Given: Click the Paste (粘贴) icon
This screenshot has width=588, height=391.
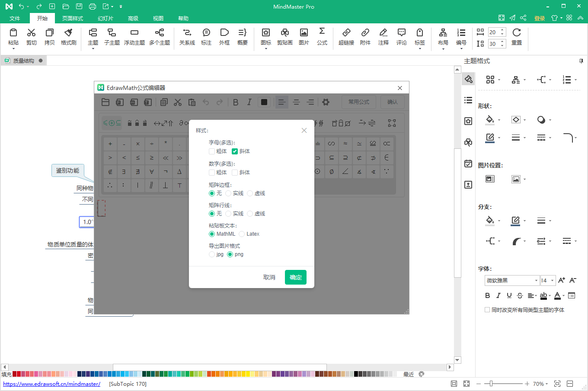Looking at the screenshot, I should point(13,36).
